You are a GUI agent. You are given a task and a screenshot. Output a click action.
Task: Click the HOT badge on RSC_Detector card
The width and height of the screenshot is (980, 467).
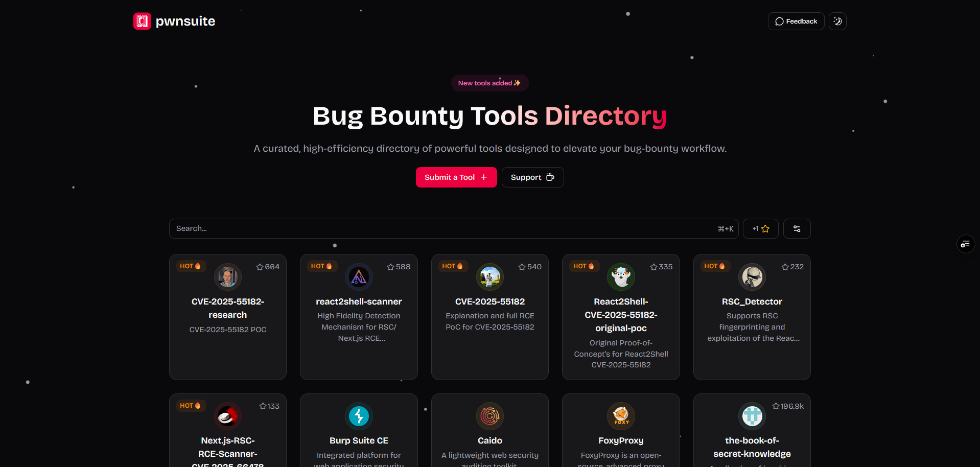(715, 266)
